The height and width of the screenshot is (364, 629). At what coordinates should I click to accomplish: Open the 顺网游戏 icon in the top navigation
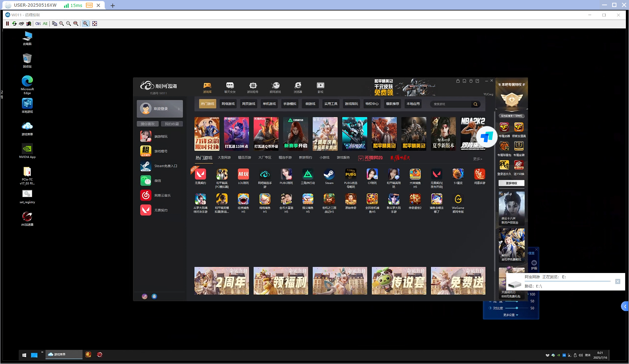click(x=275, y=87)
